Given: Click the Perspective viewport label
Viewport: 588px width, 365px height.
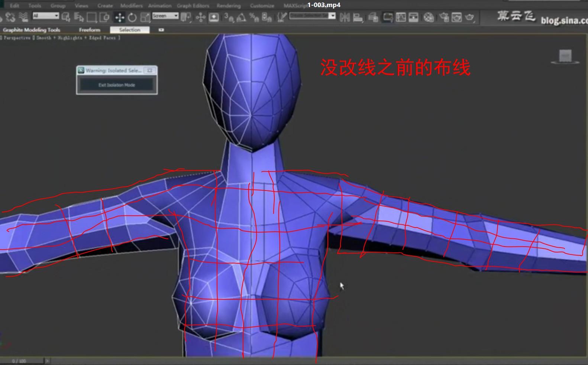Looking at the screenshot, I should [x=17, y=38].
